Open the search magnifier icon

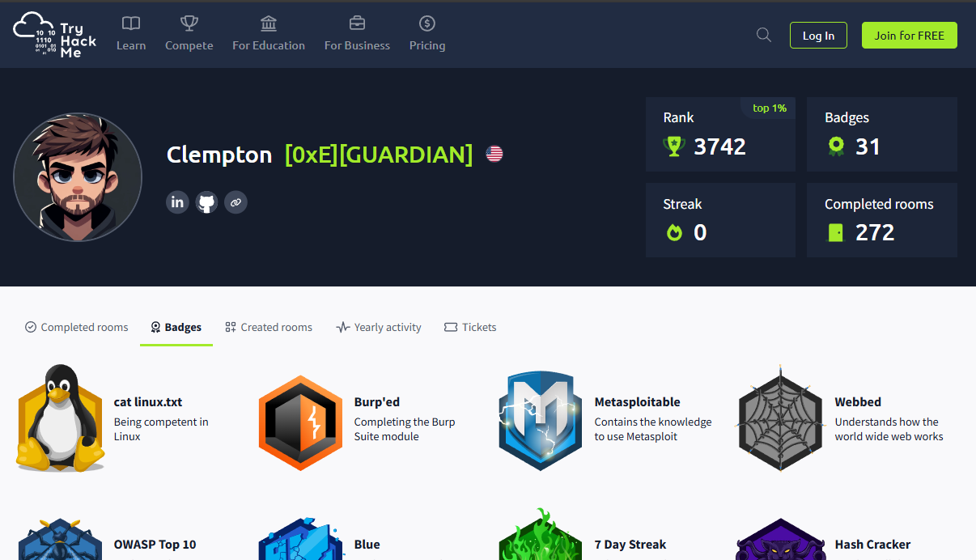point(763,35)
